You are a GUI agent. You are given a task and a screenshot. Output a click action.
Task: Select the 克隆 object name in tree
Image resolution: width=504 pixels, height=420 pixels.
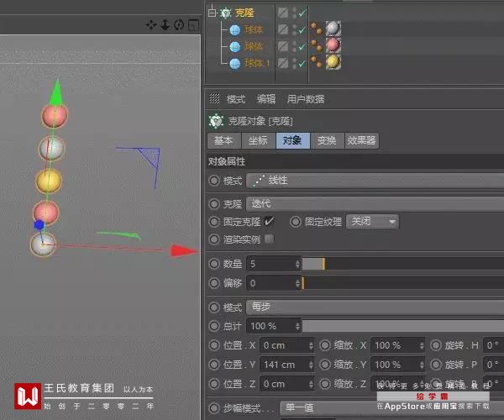pyautogui.click(x=244, y=13)
